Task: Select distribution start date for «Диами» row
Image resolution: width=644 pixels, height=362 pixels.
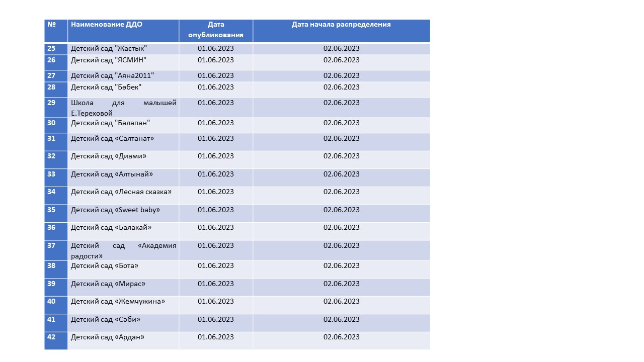Action: [342, 156]
